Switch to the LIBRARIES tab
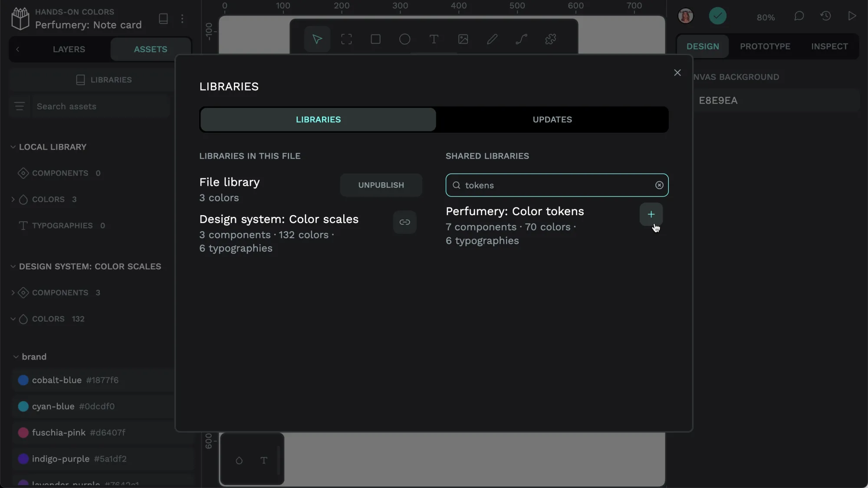The image size is (868, 488). pos(319,119)
